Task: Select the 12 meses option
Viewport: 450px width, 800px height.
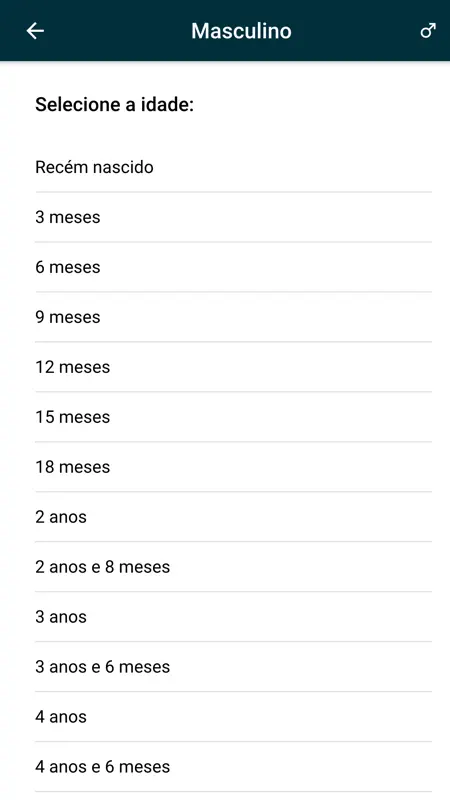Action: pyautogui.click(x=234, y=367)
